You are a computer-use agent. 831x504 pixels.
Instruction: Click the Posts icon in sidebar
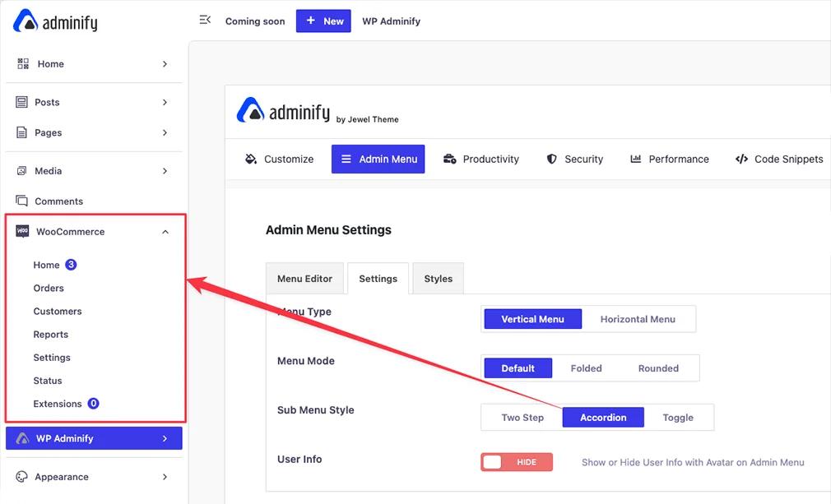point(21,102)
